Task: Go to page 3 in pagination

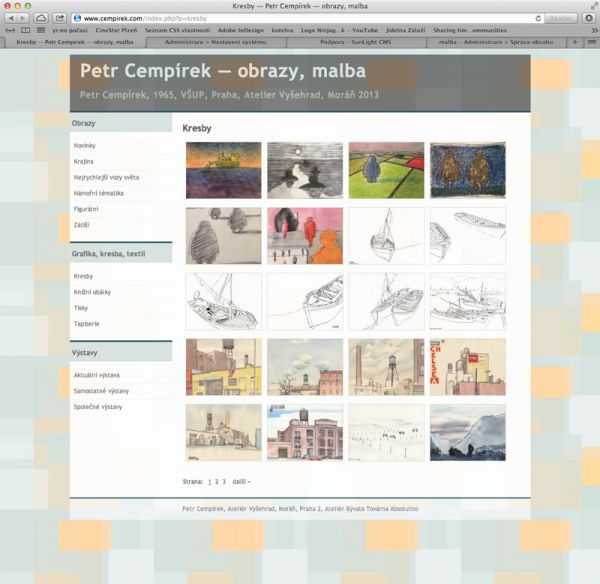Action: [224, 482]
